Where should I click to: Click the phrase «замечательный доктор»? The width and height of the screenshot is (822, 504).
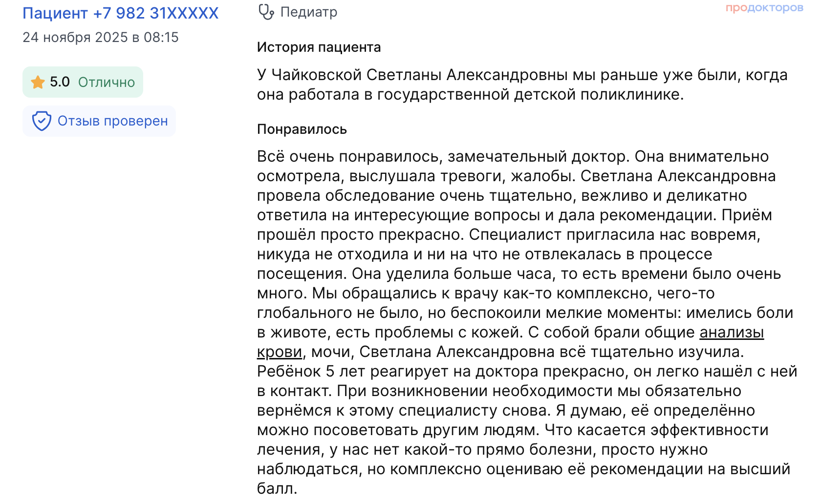tap(539, 156)
